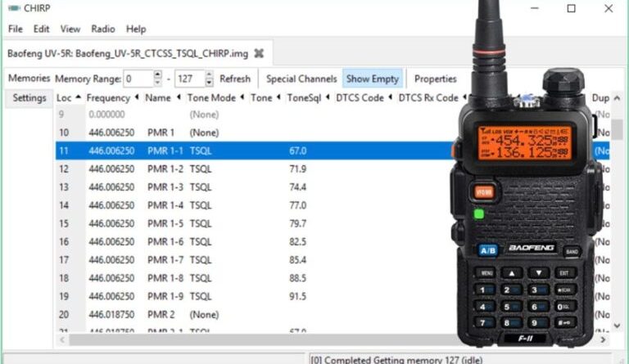
Task: Click the CHIRP app icon in title bar
Action: (x=14, y=8)
